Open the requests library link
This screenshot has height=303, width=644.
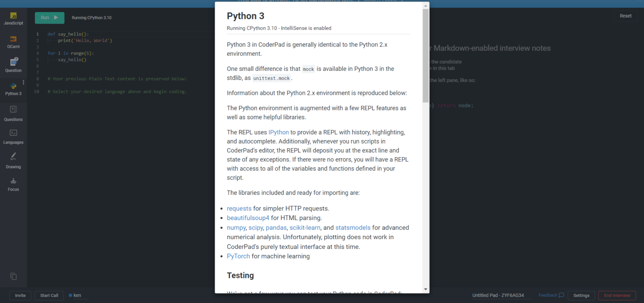tap(239, 208)
